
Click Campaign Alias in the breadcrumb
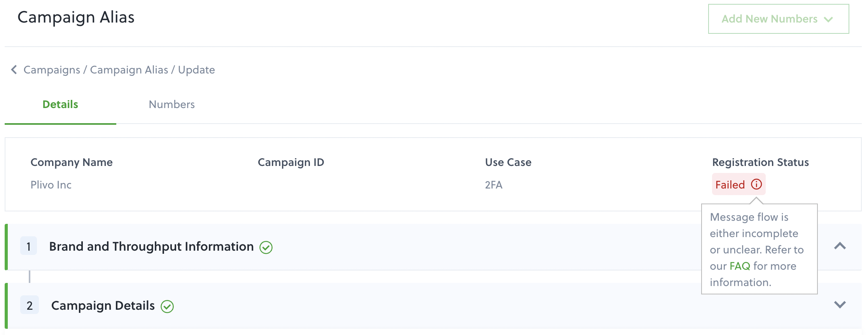129,70
